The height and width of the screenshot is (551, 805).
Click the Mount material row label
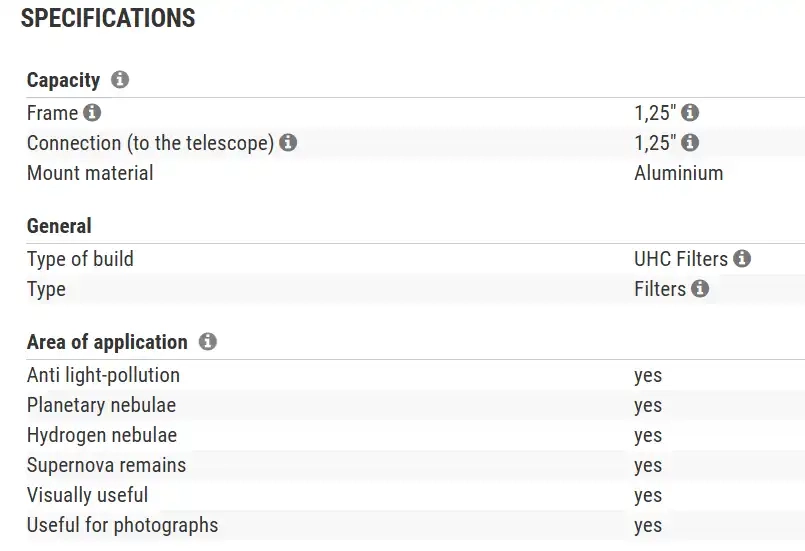click(90, 173)
